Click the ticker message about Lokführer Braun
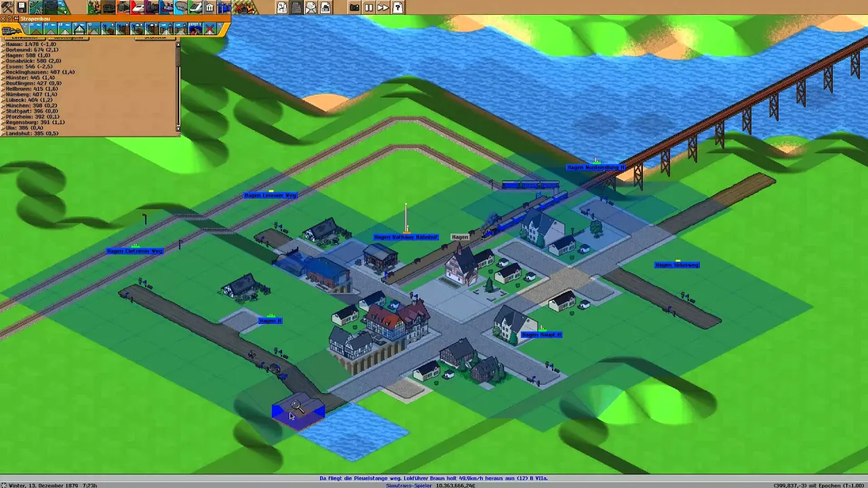Image resolution: width=868 pixels, height=488 pixels. click(433, 478)
